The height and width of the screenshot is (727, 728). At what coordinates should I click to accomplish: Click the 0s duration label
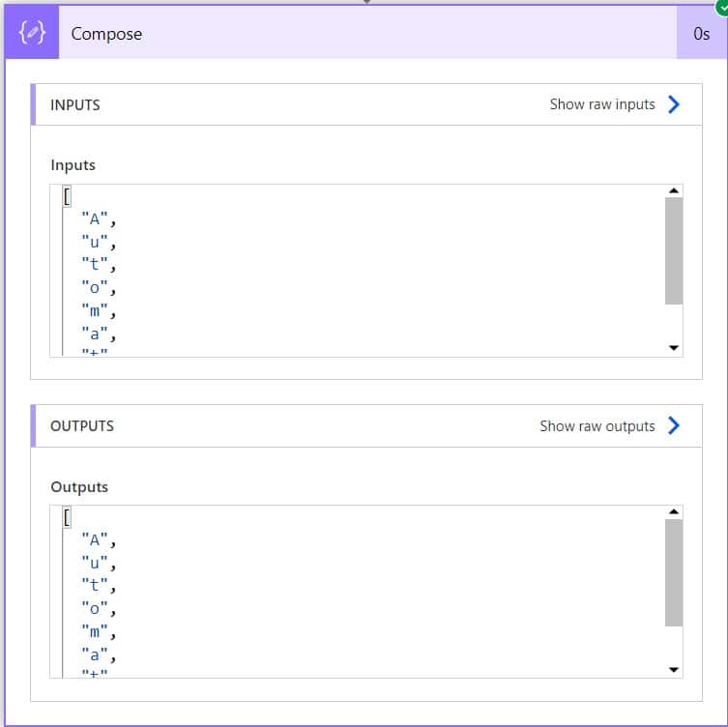(x=702, y=34)
